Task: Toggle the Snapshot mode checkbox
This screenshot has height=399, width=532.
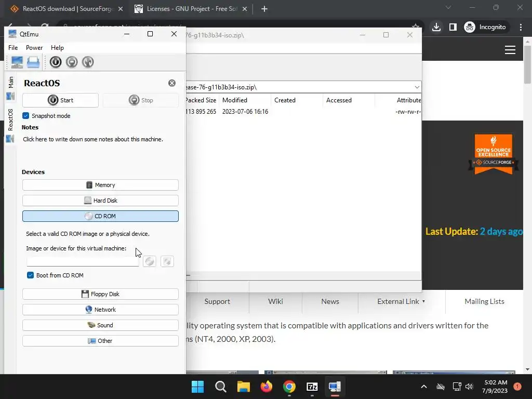Action: click(x=26, y=116)
